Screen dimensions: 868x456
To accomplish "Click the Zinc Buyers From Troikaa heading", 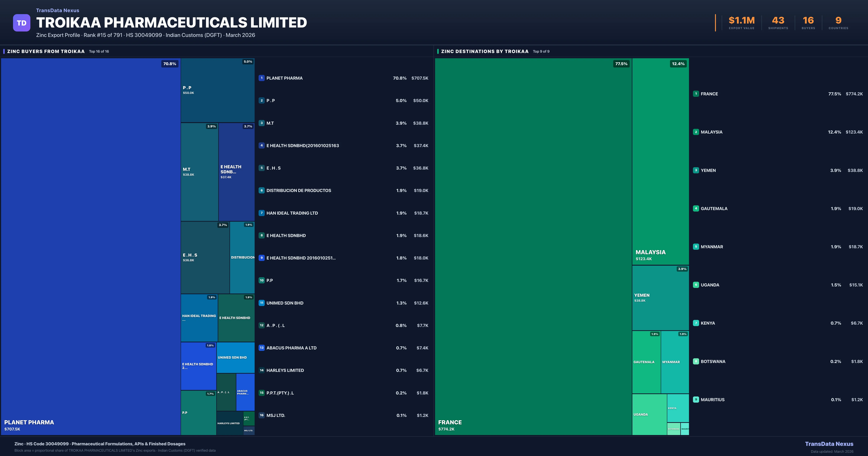I will pyautogui.click(x=46, y=51).
